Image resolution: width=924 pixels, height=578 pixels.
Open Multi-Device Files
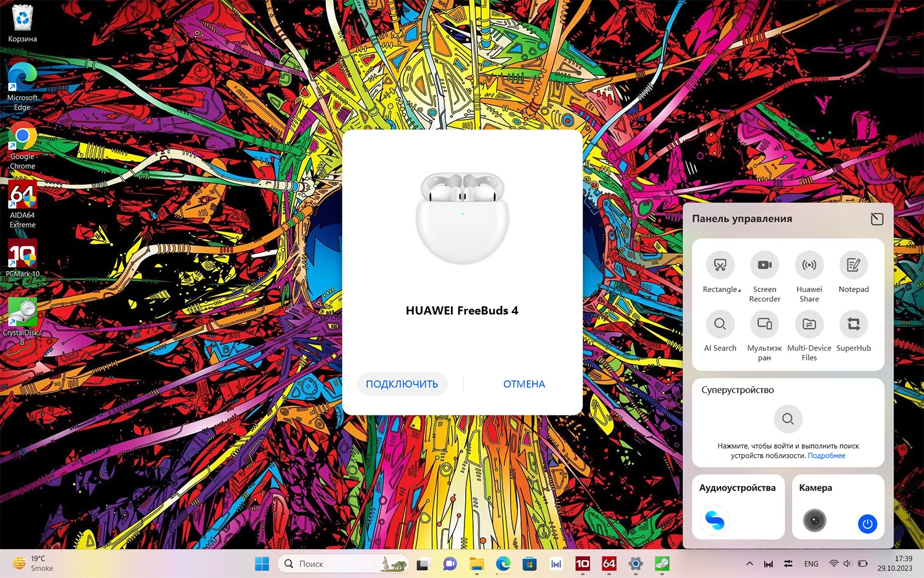coord(809,324)
